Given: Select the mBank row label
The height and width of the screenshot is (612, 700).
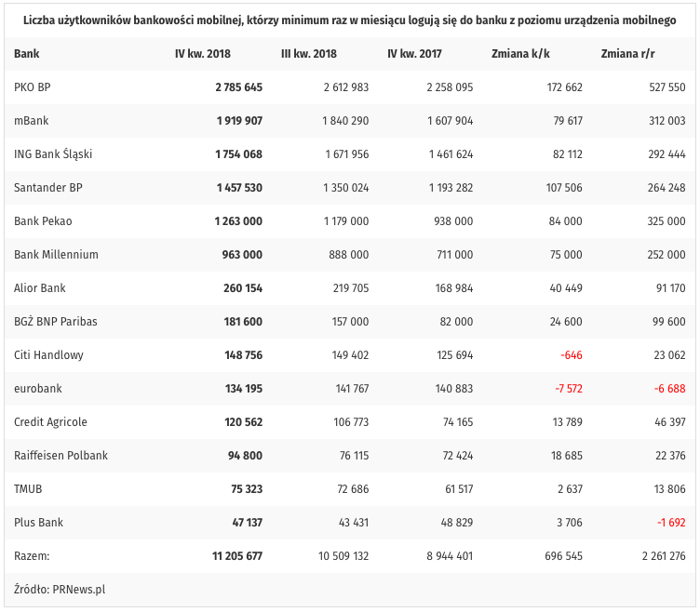Looking at the screenshot, I should click(x=31, y=120).
